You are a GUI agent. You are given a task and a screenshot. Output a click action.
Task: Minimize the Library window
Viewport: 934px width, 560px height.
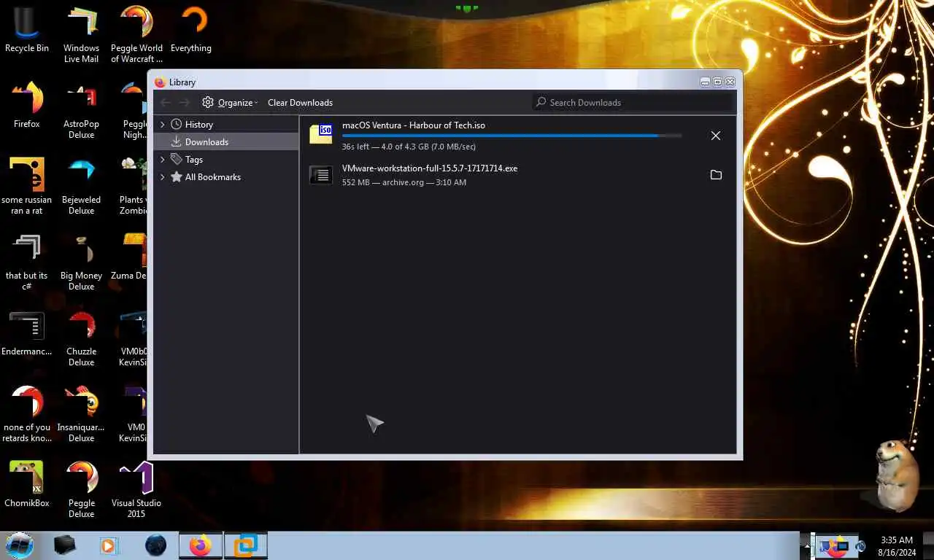(705, 82)
